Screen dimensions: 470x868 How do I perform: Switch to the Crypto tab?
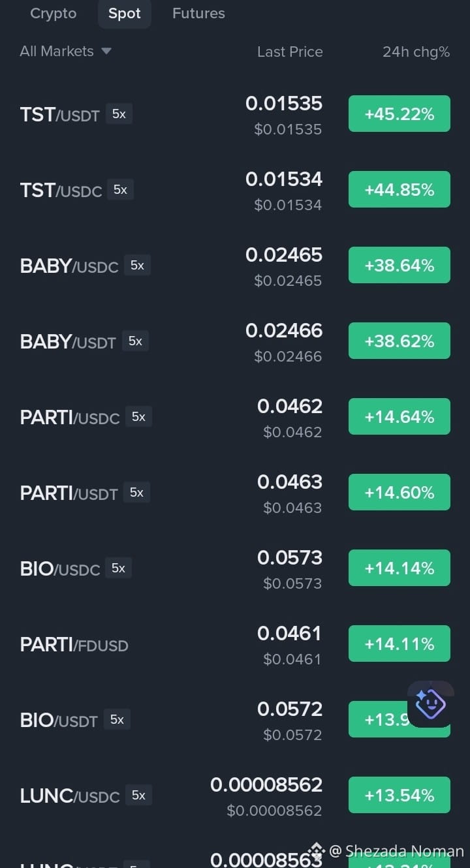click(54, 13)
